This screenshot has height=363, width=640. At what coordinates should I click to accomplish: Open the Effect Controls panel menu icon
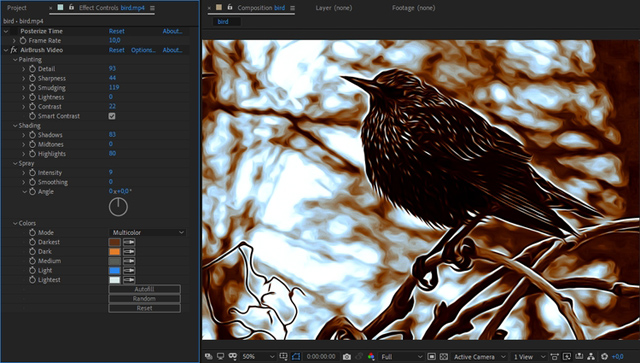(x=152, y=8)
